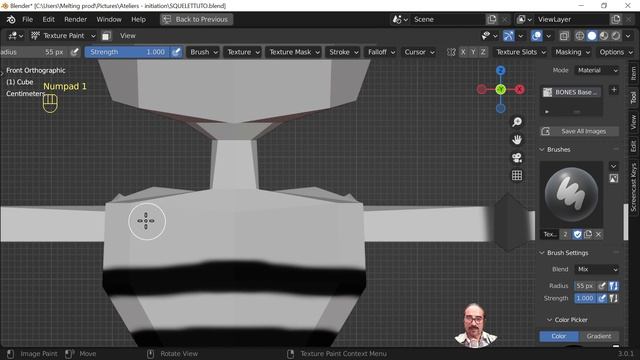Image resolution: width=640 pixels, height=360 pixels.
Task: Toggle Y axis symmetry
Action: (x=473, y=52)
